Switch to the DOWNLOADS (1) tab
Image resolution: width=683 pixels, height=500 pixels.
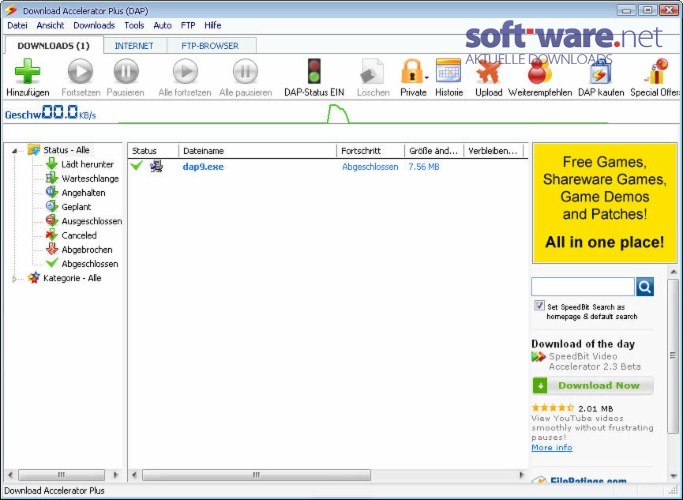coord(54,46)
